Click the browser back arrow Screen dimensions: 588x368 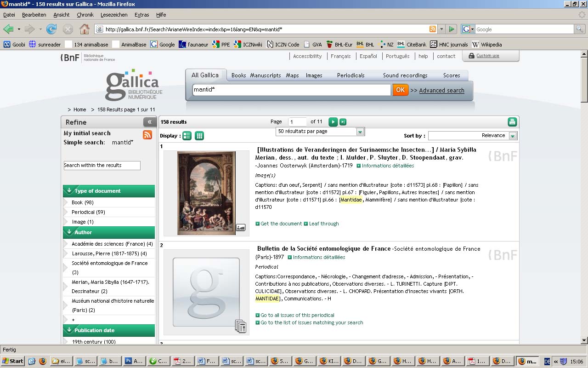point(8,29)
